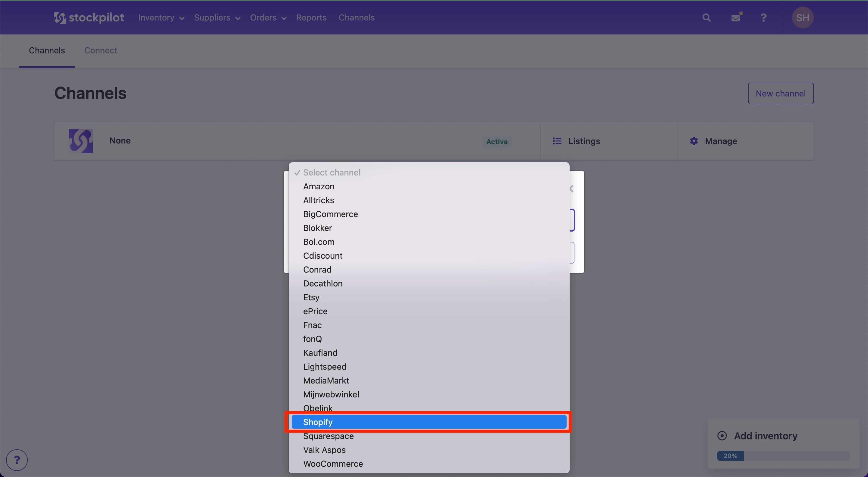Image resolution: width=868 pixels, height=477 pixels.
Task: Select Etsy from the channel list
Action: click(x=429, y=297)
